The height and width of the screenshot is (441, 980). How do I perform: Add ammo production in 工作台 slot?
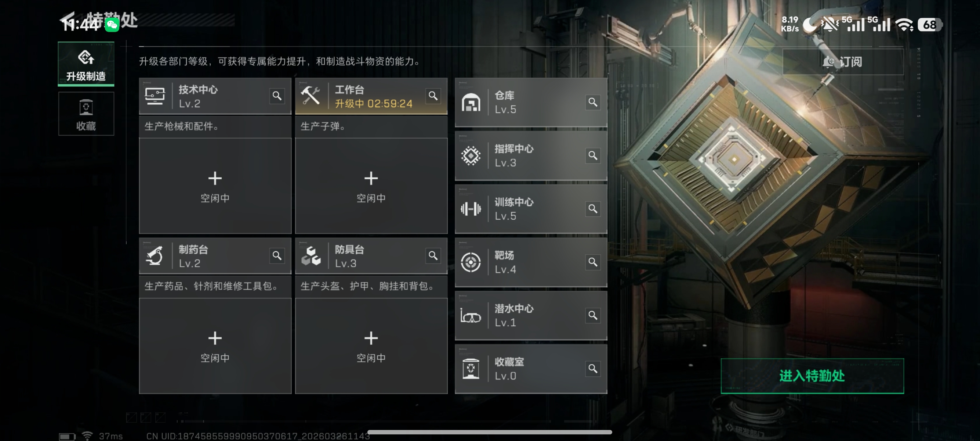pos(371,186)
